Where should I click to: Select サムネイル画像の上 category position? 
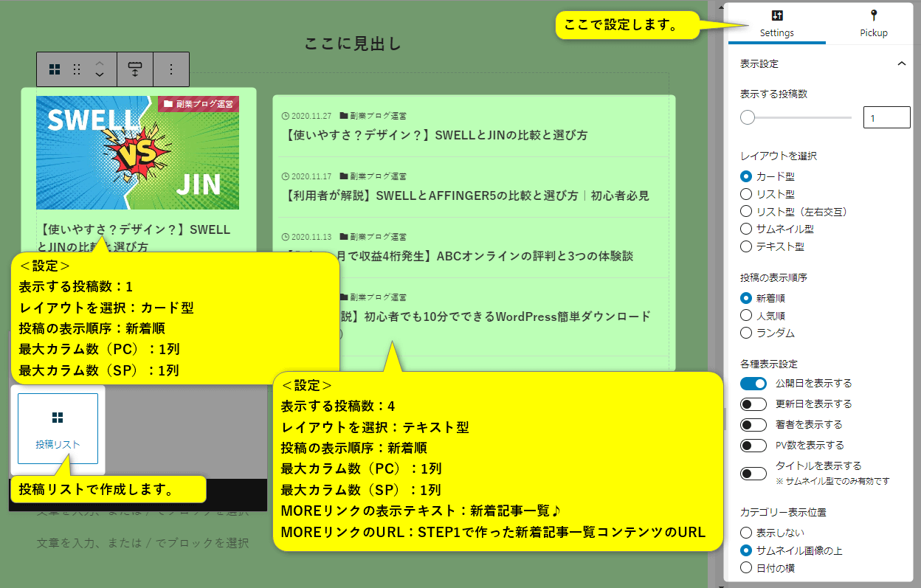click(x=746, y=550)
